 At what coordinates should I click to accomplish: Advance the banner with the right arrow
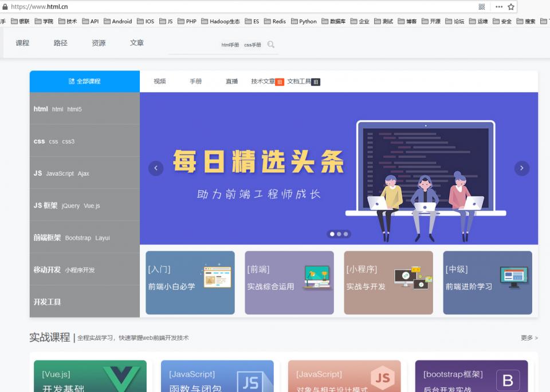coord(522,168)
